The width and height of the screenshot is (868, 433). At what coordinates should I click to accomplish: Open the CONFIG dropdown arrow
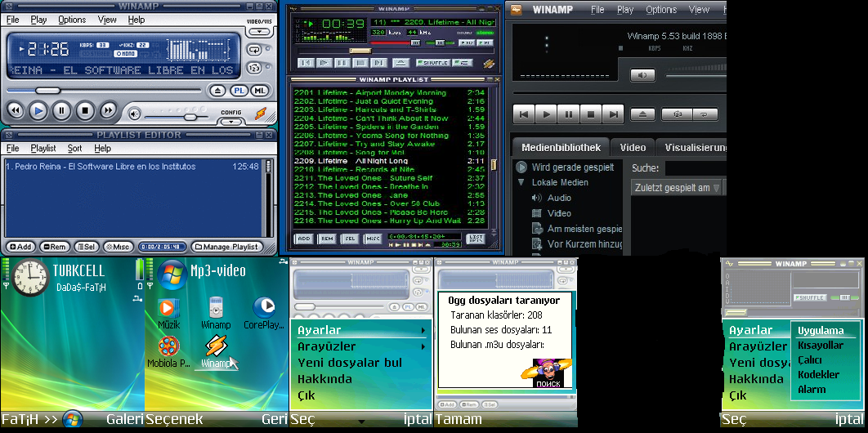coord(231,122)
